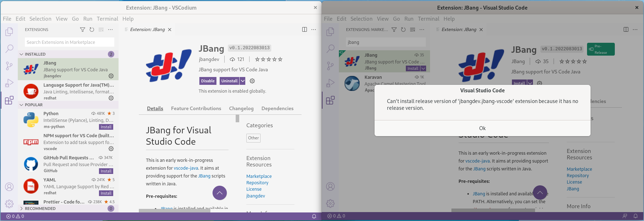Viewport: 644px width, 221px height.
Task: Open Selection menu in VSCodium
Action: (40, 19)
